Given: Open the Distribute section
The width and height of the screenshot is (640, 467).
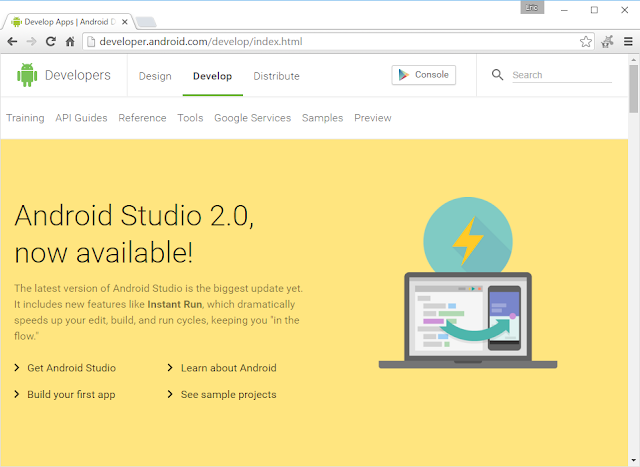Looking at the screenshot, I should (276, 76).
